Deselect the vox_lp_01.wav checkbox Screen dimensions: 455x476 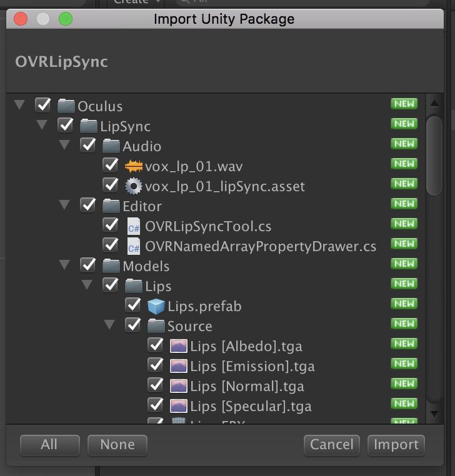(x=110, y=165)
